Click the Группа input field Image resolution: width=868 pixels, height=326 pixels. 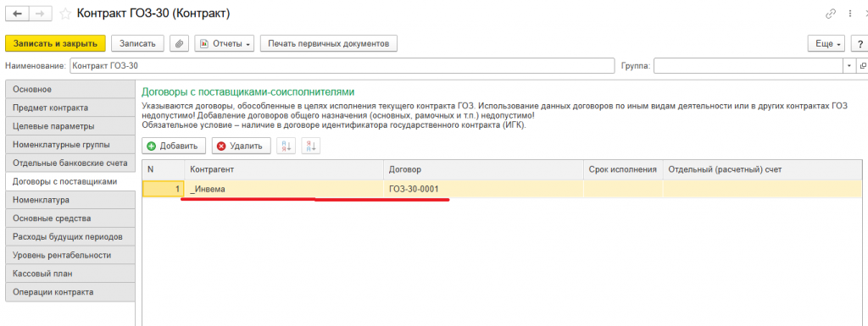(749, 66)
